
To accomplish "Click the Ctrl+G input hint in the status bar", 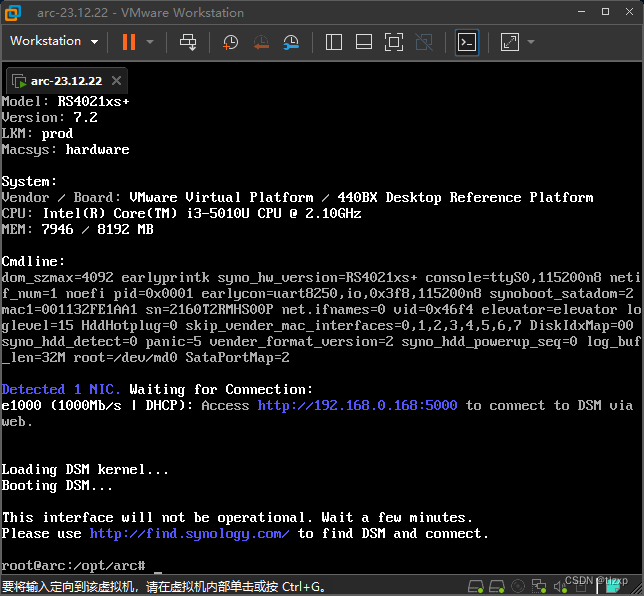I will (164, 587).
